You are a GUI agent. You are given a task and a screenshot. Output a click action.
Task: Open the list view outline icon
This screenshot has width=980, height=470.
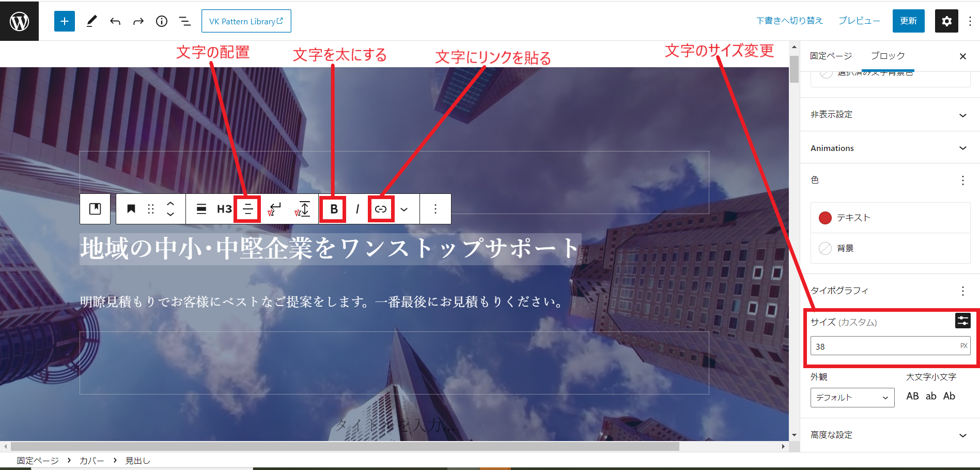[184, 21]
